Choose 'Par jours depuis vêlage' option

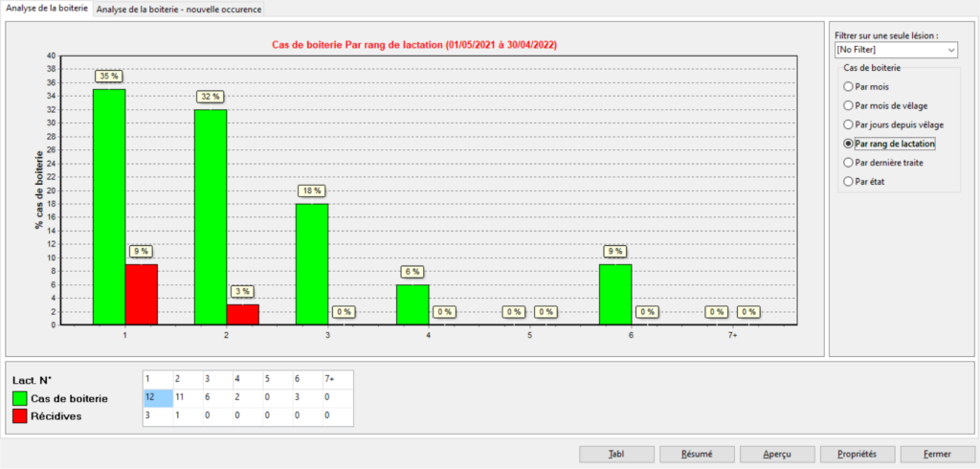tap(848, 124)
